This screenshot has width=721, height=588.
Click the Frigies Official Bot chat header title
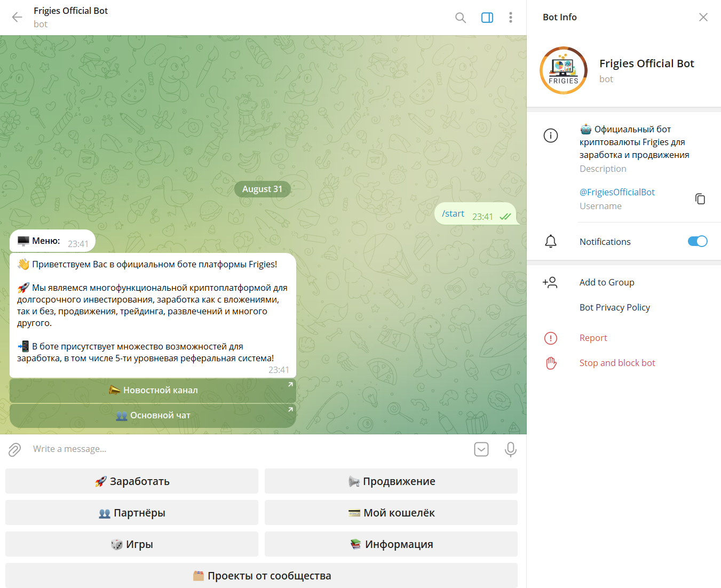(x=70, y=11)
